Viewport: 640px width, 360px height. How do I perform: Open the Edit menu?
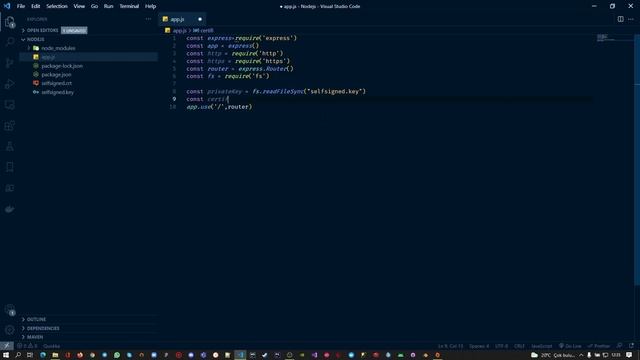[x=36, y=6]
